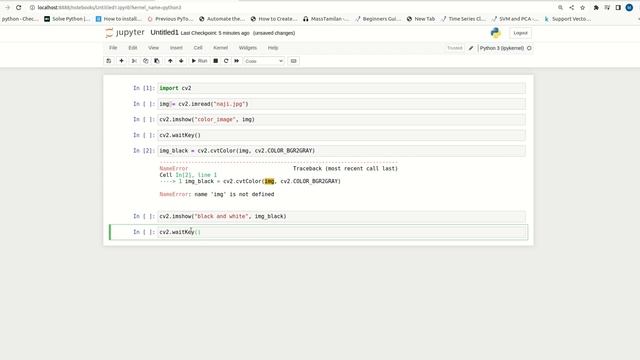This screenshot has height=360, width=640.
Task: Open the 'Beginners Gui' bookmark
Action: pos(378,19)
